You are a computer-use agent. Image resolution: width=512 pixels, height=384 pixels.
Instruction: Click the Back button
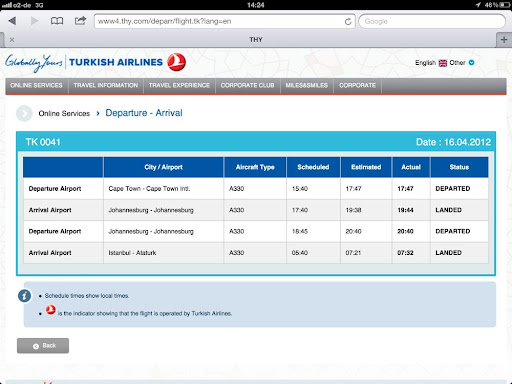pyautogui.click(x=43, y=346)
